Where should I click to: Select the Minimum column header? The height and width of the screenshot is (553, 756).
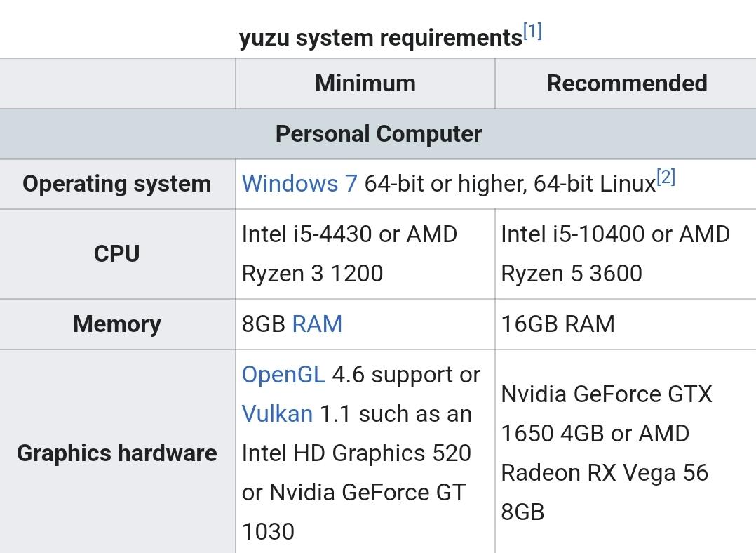click(x=365, y=84)
